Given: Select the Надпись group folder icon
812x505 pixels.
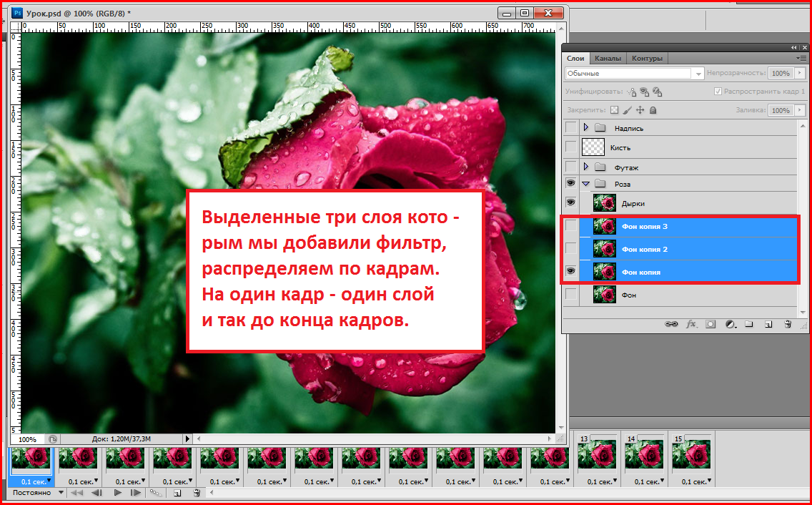Looking at the screenshot, I should coord(600,127).
